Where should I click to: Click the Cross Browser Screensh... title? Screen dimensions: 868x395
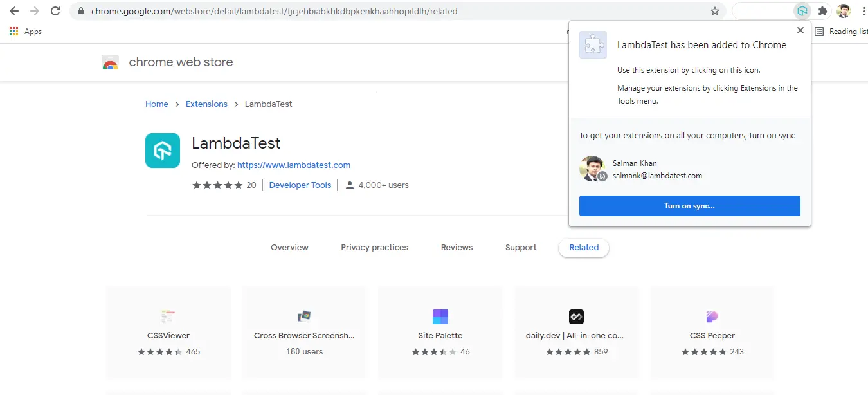tap(304, 336)
